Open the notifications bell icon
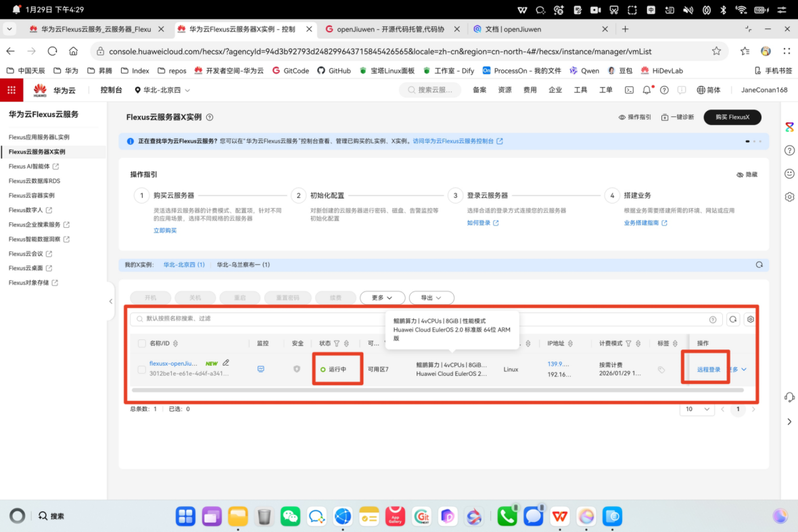Screen dimensions: 798x532 pos(647,90)
